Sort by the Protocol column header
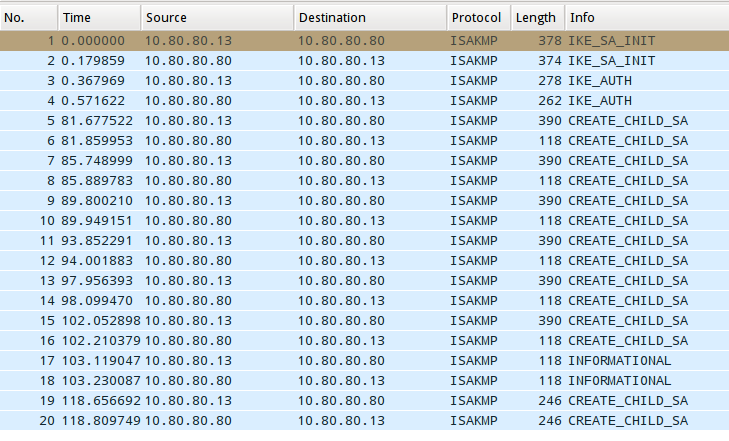The height and width of the screenshot is (441, 729). (x=479, y=18)
